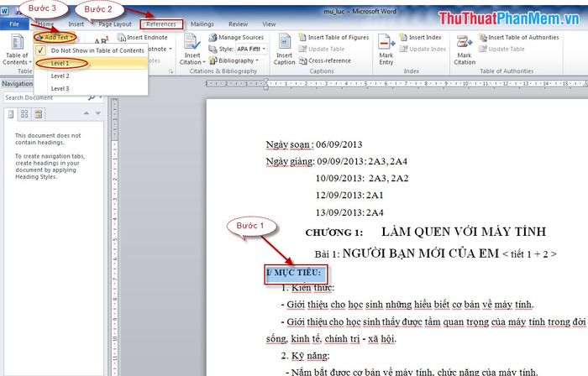The image size is (588, 376).
Task: Open the Table of Contents button
Action: click(x=17, y=50)
